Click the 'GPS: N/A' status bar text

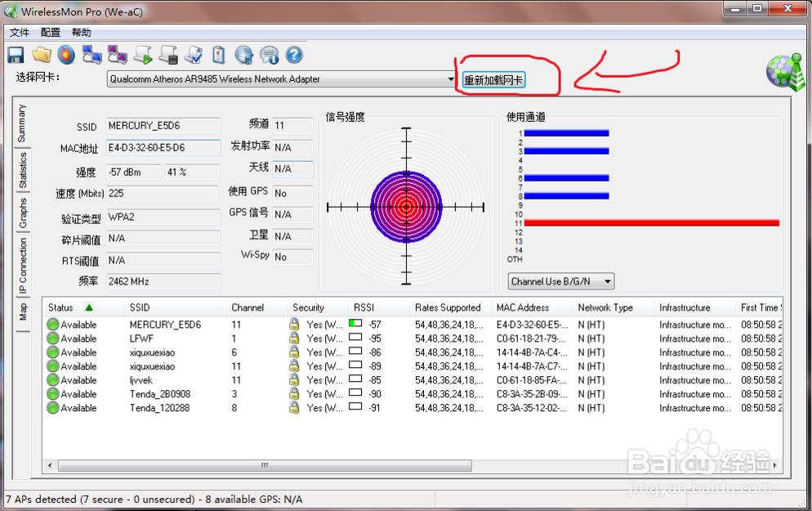click(x=281, y=499)
